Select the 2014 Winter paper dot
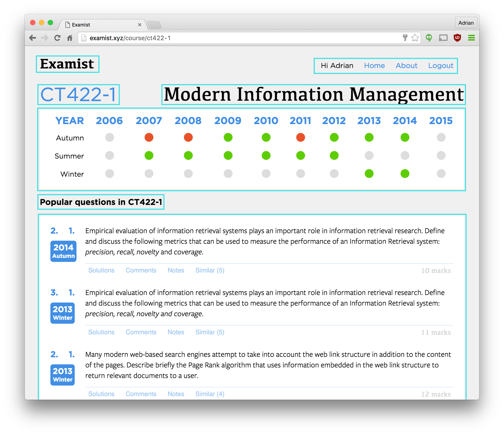 (x=405, y=174)
